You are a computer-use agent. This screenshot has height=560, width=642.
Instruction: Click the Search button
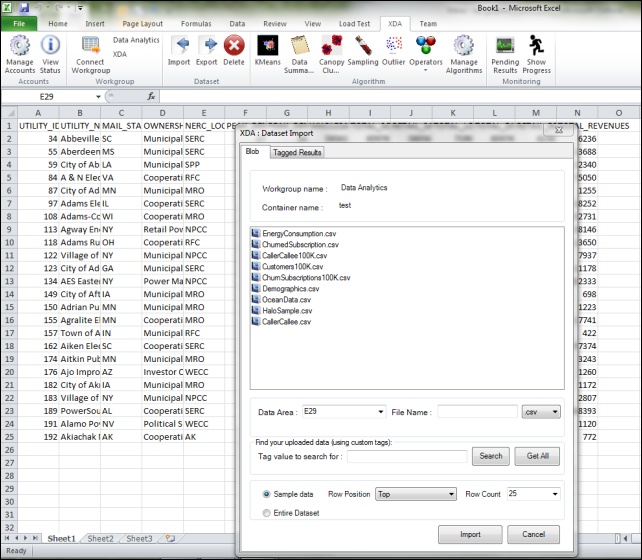coord(491,456)
